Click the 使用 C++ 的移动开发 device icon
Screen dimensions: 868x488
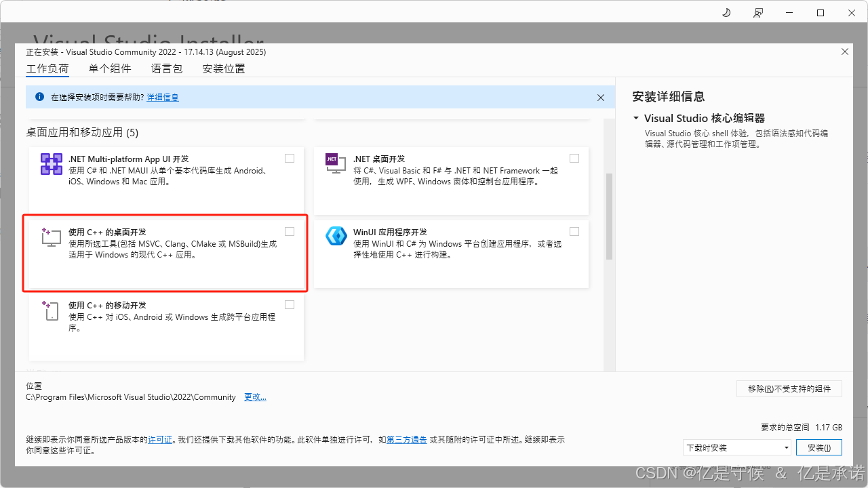[x=52, y=310]
